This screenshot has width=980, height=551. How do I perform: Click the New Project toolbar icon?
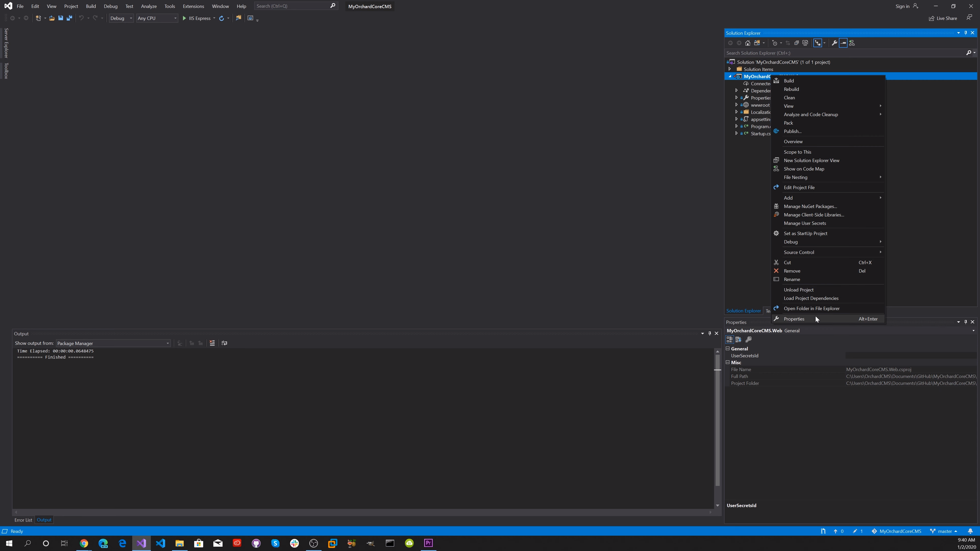tap(38, 18)
